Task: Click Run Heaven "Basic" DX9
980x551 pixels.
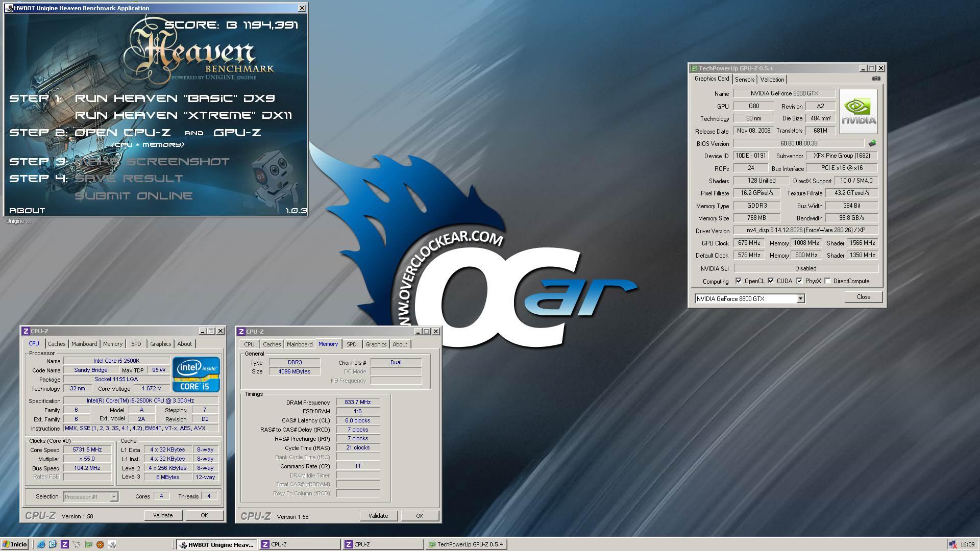Action: (175, 98)
